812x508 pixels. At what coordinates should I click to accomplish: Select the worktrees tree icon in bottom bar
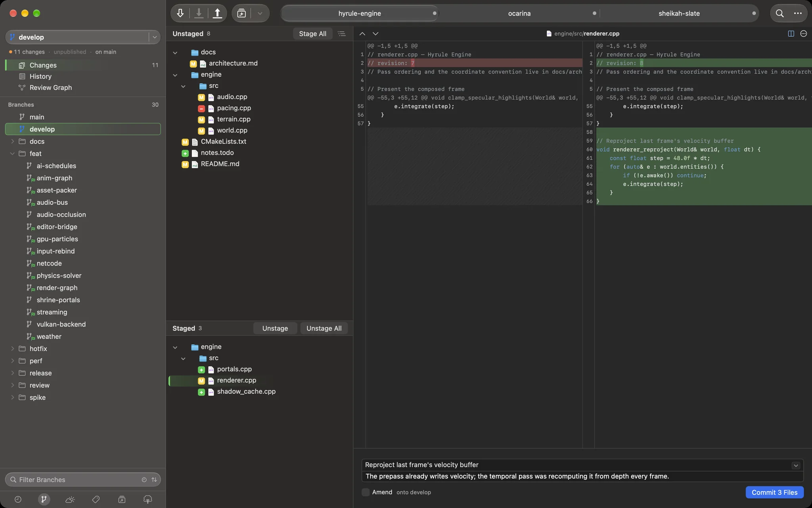[x=148, y=499]
